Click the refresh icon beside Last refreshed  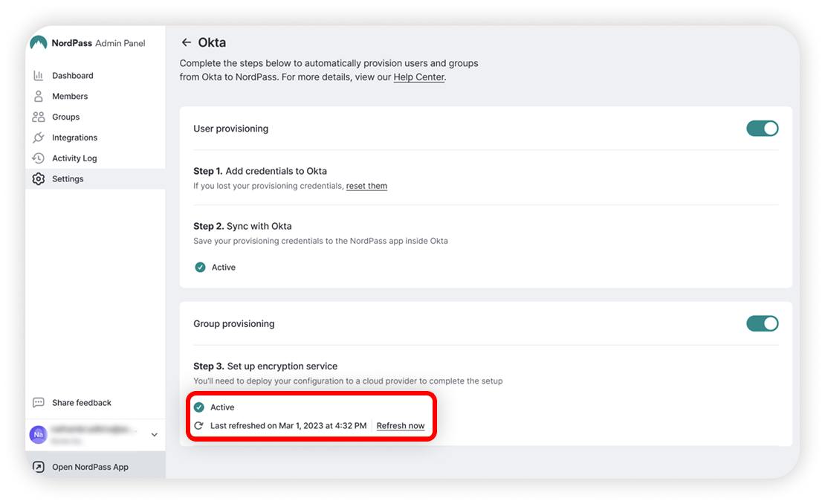pyautogui.click(x=199, y=426)
